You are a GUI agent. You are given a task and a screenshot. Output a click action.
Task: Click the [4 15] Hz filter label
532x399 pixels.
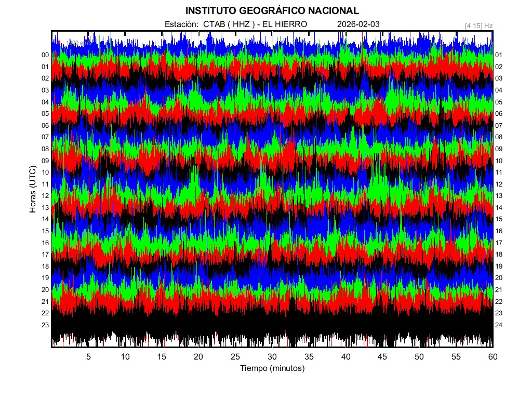pos(479,25)
